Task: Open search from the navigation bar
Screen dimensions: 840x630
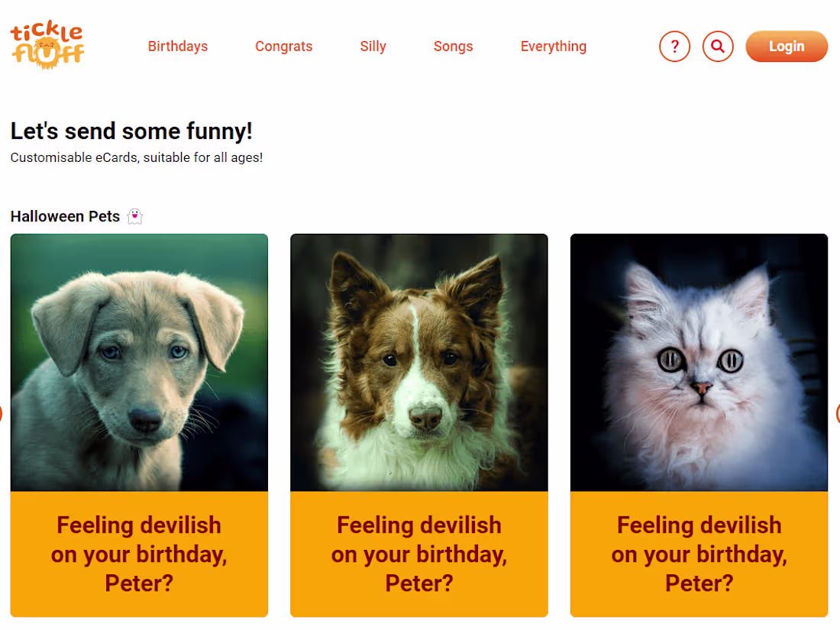Action: click(717, 46)
